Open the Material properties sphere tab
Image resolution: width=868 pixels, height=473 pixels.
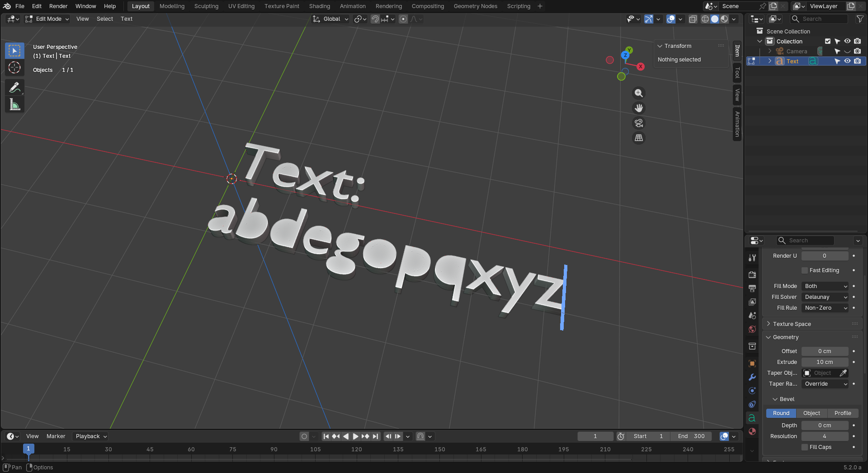[x=752, y=431]
